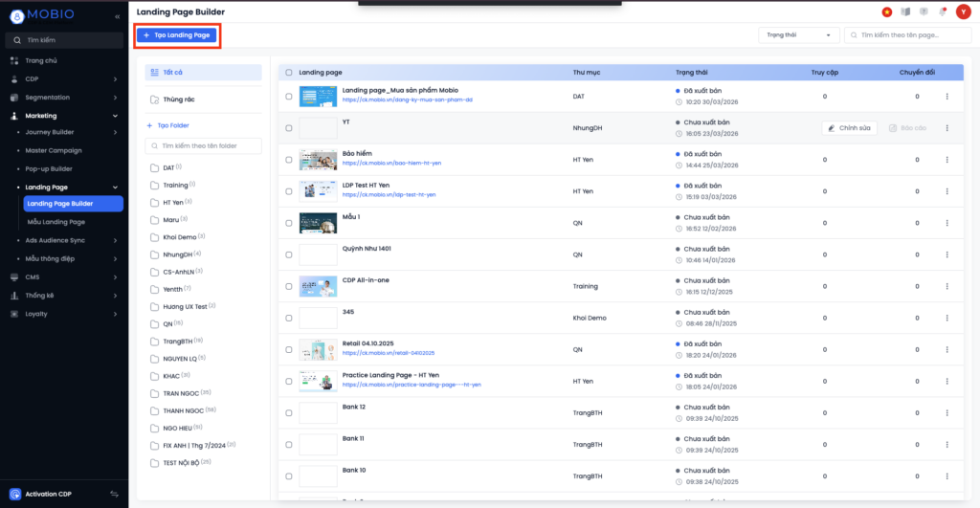
Task: Open the user guide book icon
Action: pyautogui.click(x=905, y=11)
